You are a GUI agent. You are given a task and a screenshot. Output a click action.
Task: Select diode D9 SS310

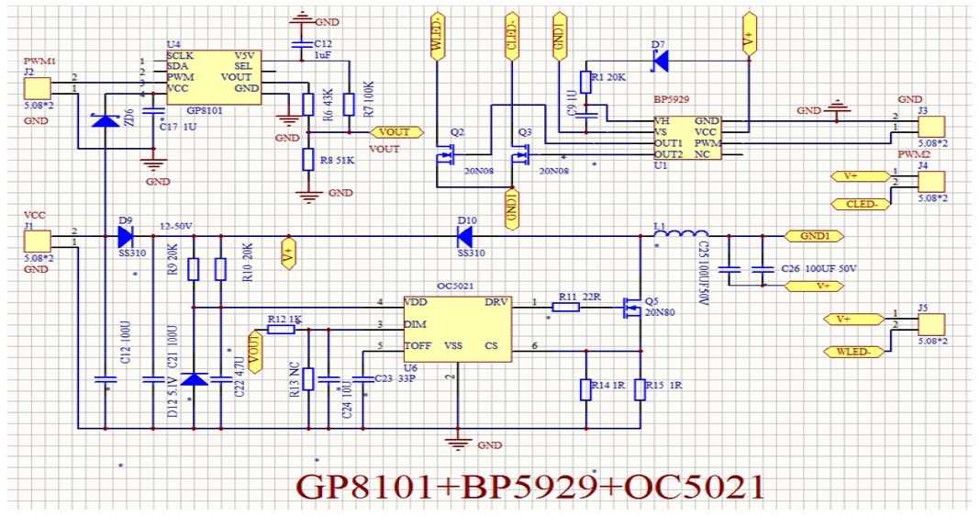click(125, 236)
